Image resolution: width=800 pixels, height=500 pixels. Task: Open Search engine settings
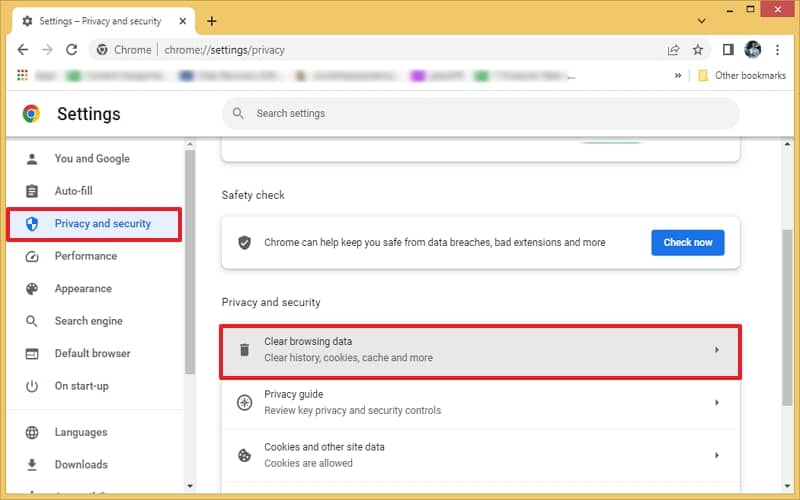point(95,321)
